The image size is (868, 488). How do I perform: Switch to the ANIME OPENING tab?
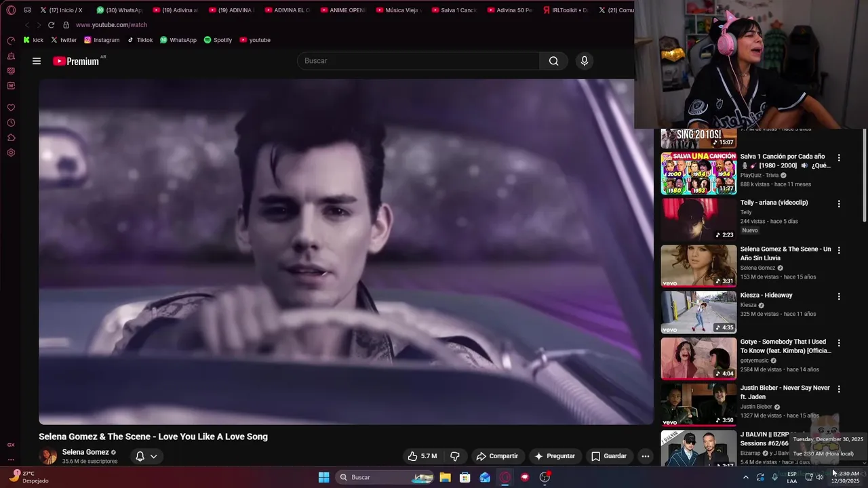[x=342, y=10]
